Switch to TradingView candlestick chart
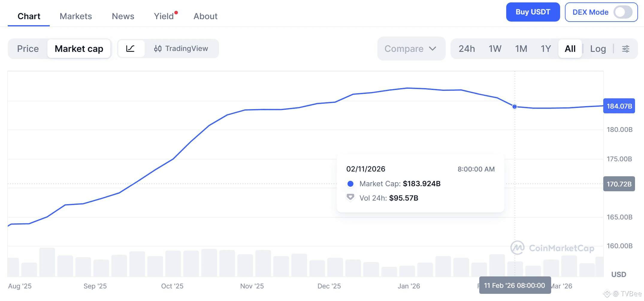 pos(181,49)
